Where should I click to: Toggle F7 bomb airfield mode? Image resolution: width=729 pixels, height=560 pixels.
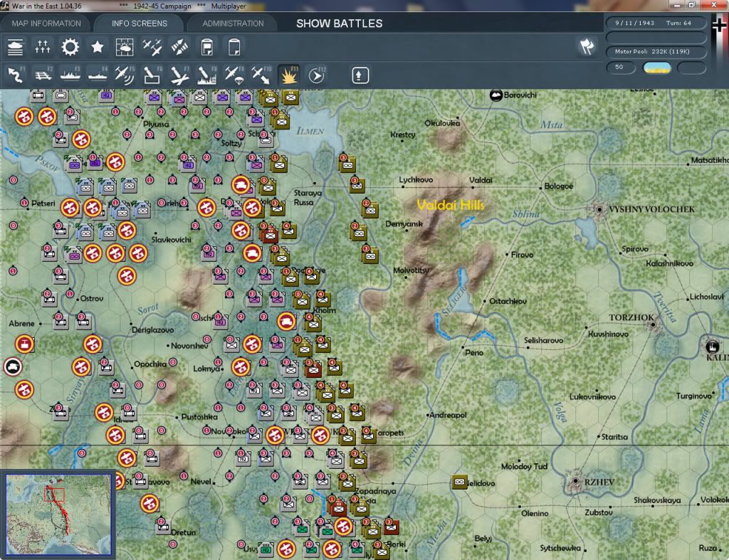179,75
